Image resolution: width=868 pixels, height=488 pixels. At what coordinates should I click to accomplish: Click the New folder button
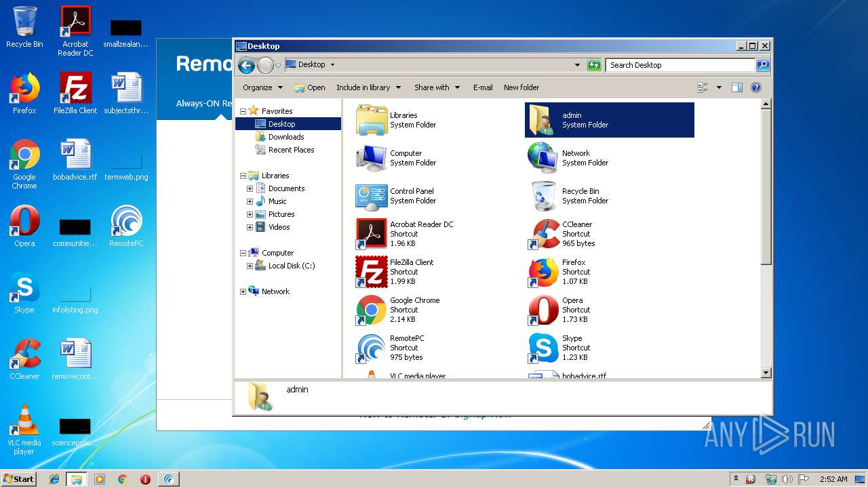[521, 87]
